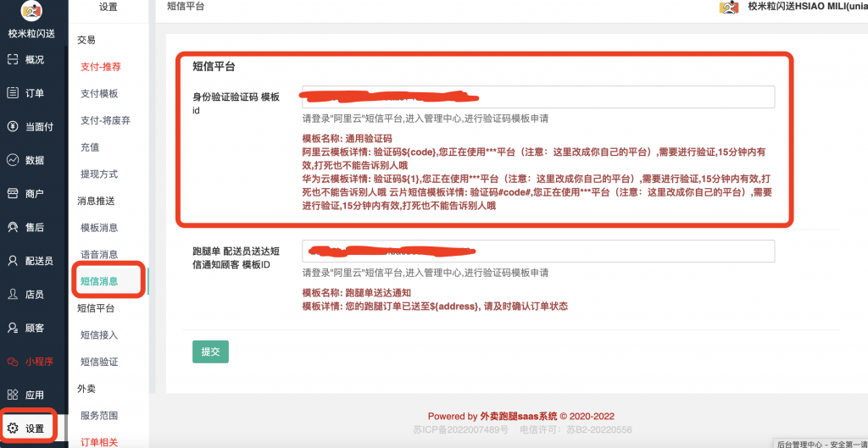Click the 消息推送 section heading
The image size is (868, 448).
pos(96,201)
